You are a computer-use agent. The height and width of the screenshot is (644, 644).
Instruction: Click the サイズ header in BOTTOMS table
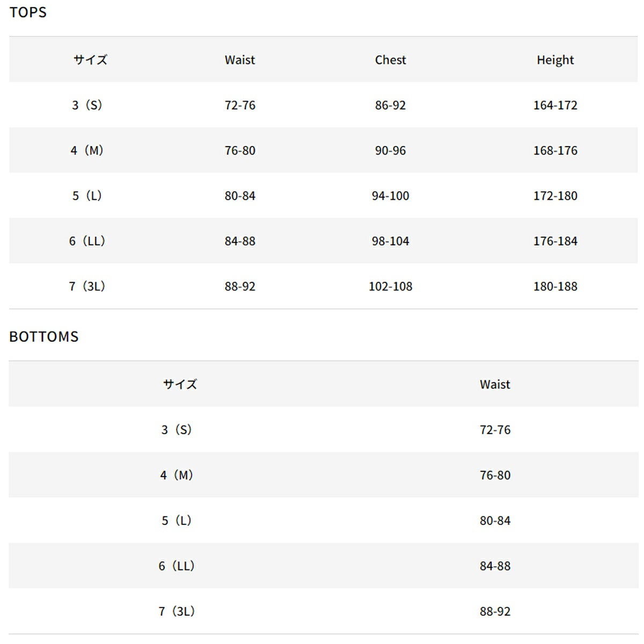[x=180, y=384]
